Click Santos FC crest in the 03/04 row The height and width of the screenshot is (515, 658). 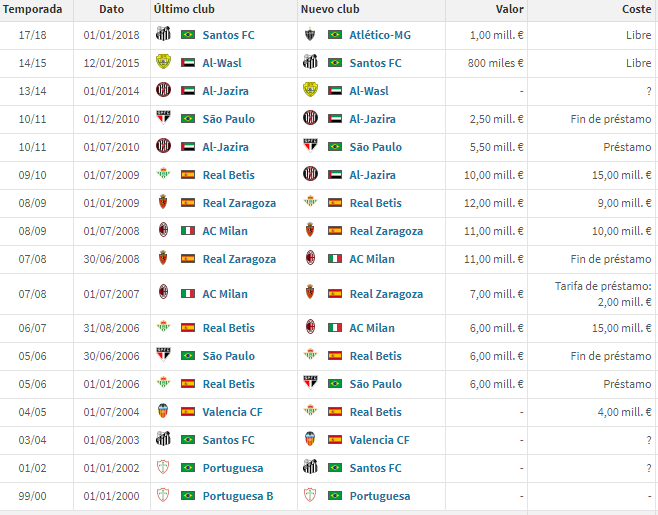coord(163,440)
